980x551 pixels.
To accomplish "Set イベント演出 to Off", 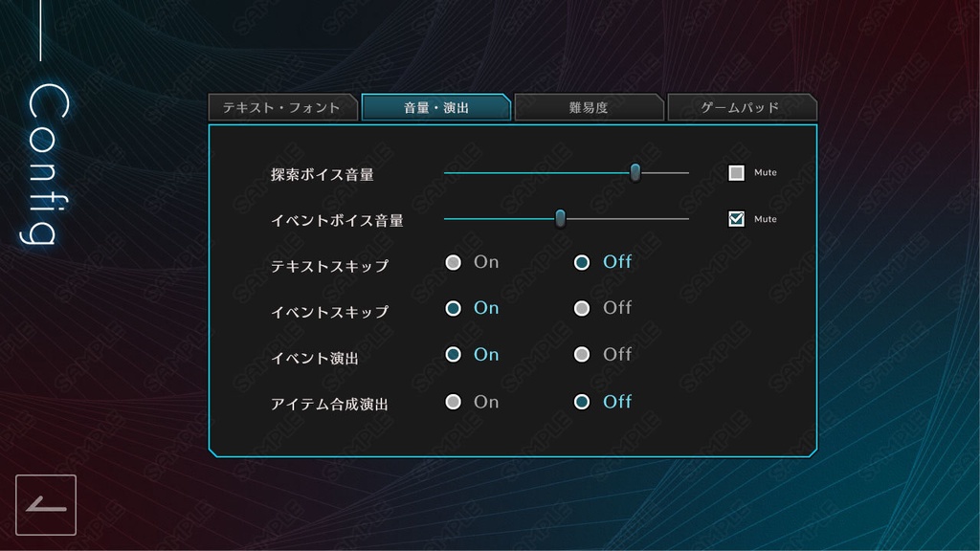I will coord(582,354).
